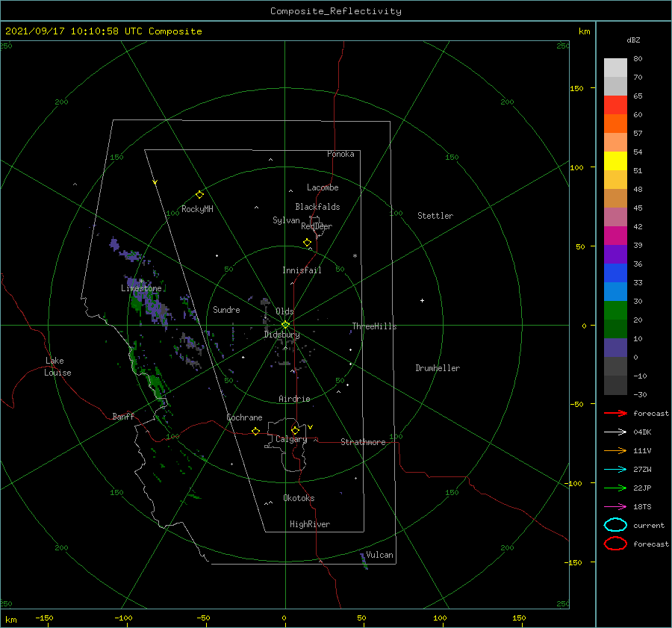Click the ThreeHills city label

click(x=375, y=326)
